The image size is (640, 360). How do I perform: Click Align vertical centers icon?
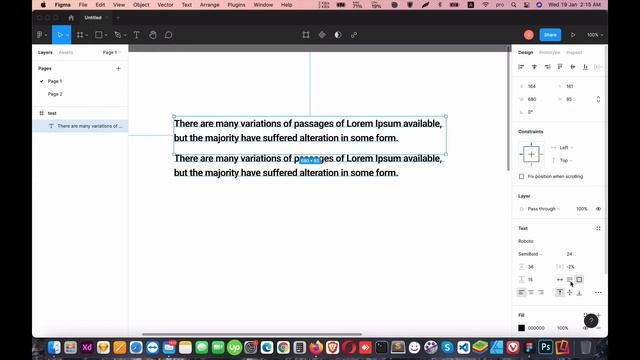[573, 67]
